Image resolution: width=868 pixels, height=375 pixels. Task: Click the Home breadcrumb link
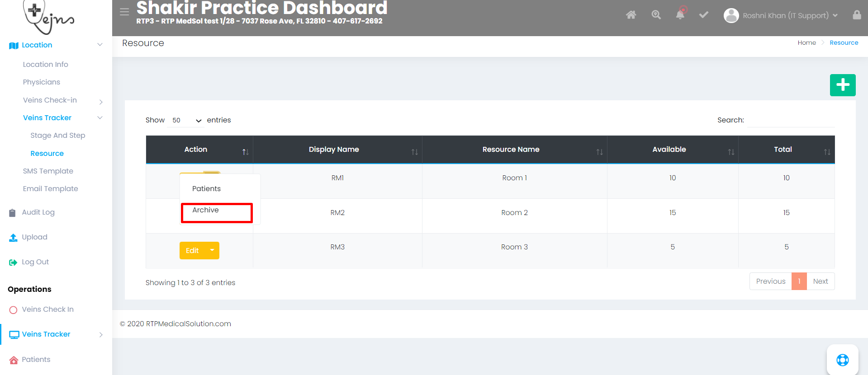[x=806, y=42]
